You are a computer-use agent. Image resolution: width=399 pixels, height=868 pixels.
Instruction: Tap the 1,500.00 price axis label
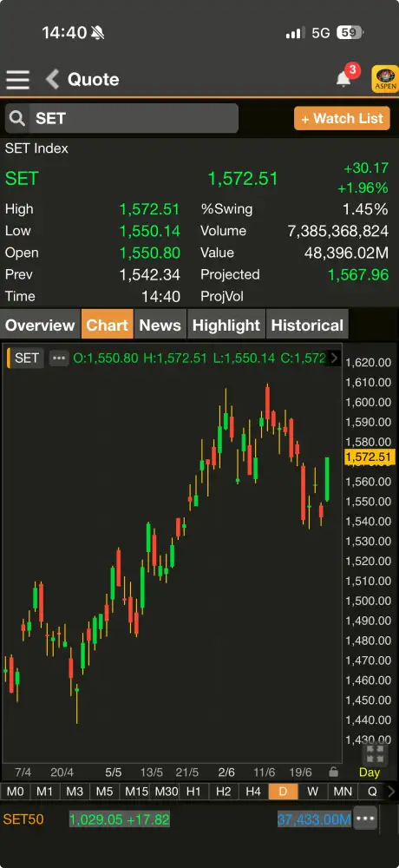tap(368, 601)
